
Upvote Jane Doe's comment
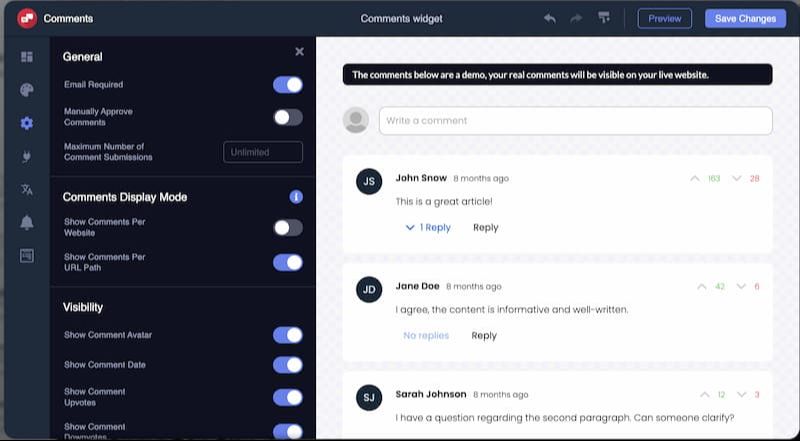pos(702,287)
